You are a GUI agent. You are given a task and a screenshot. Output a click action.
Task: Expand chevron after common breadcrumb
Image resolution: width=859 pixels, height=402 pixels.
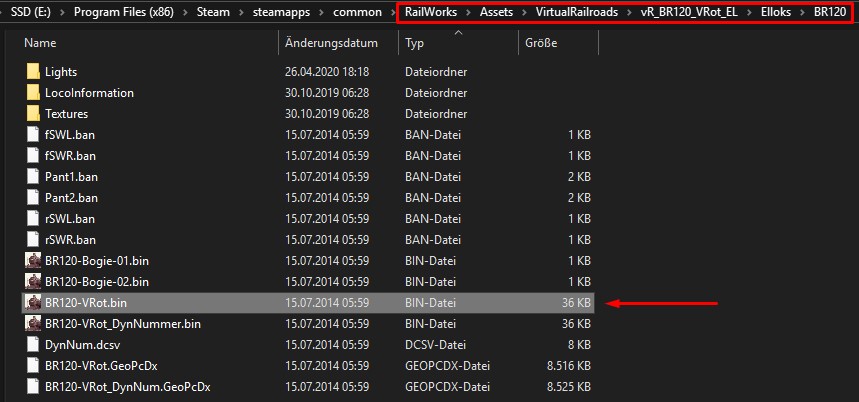coord(393,13)
